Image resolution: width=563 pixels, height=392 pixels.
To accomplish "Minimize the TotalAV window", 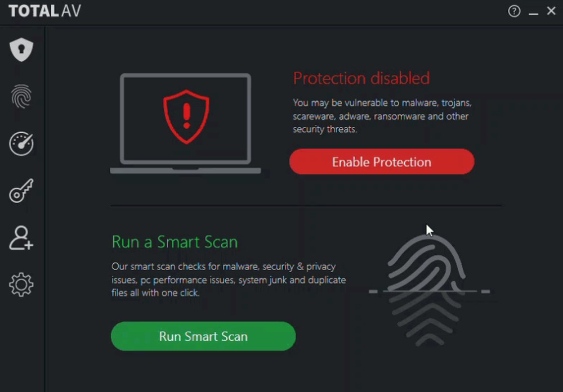I will (x=533, y=12).
